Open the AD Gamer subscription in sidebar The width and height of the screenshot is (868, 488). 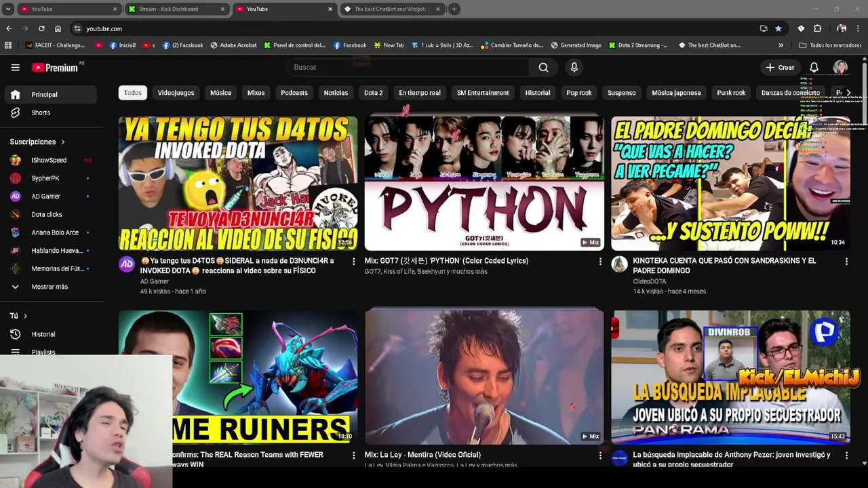point(51,196)
